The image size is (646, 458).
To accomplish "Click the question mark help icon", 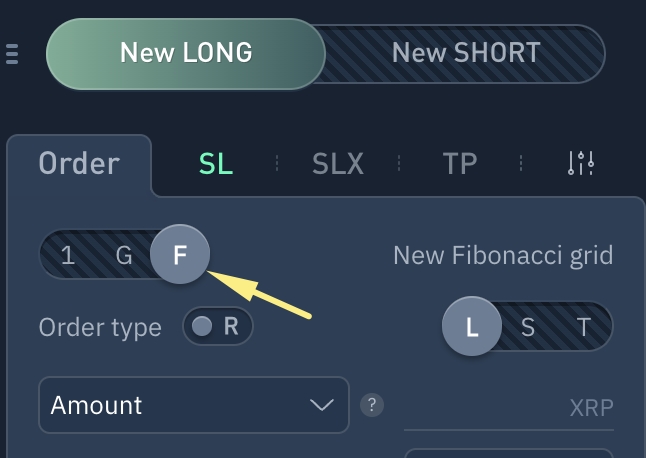I will (x=372, y=405).
